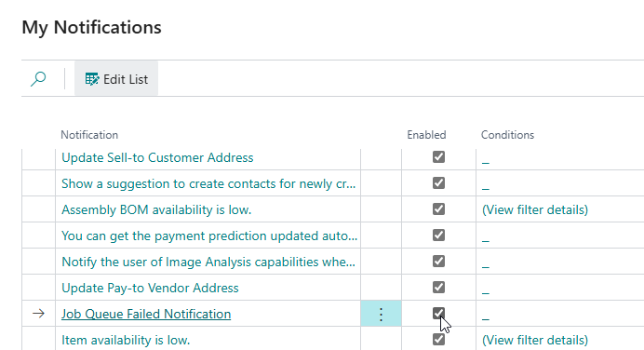Viewport: 644px width, 350px height.
Task: Click the Edit List button
Action: 116,79
